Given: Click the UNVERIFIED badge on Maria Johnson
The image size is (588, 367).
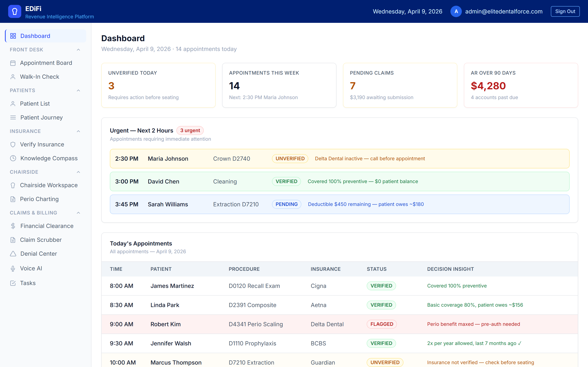Looking at the screenshot, I should click(290, 158).
